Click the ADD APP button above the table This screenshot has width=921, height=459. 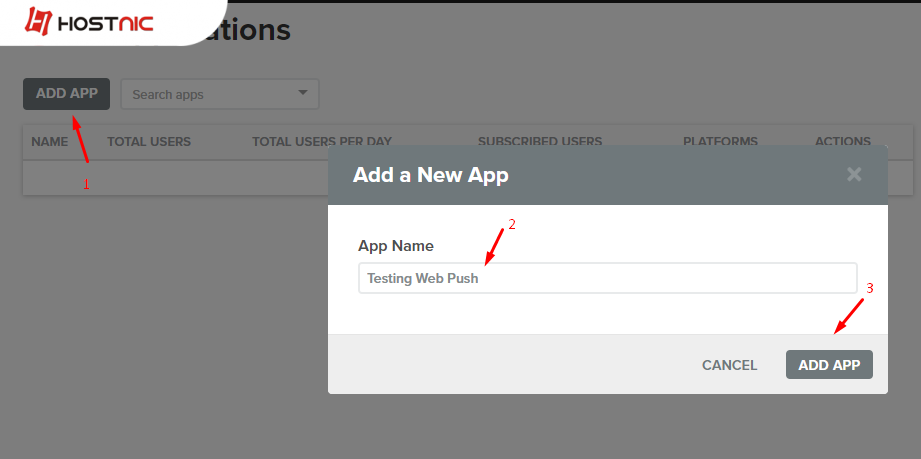coord(66,94)
